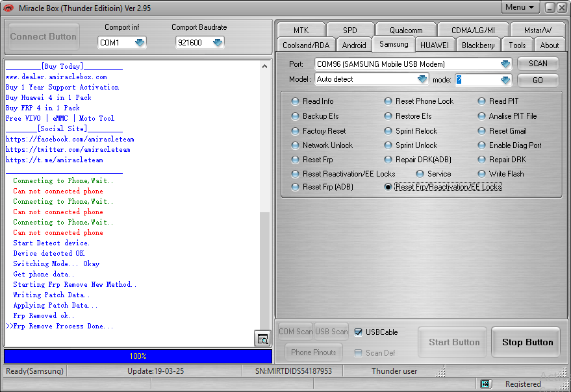This screenshot has height=392, width=571.
Task: Click SN:MIRTDIDS54187953 in the status bar
Action: (294, 371)
